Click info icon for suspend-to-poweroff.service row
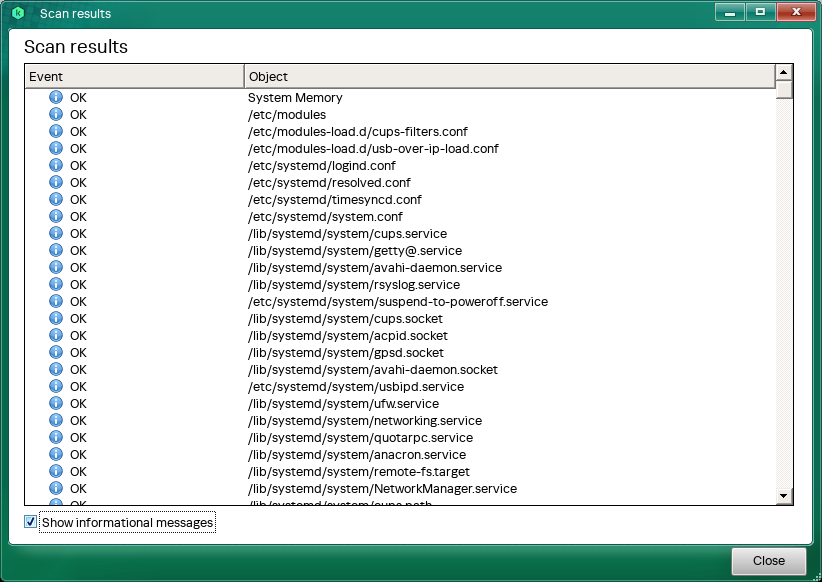 tap(56, 302)
